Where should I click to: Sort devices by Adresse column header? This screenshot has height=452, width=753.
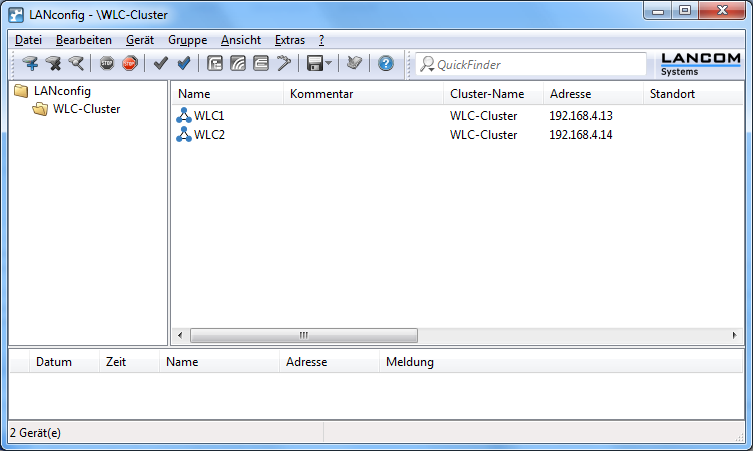coord(570,94)
